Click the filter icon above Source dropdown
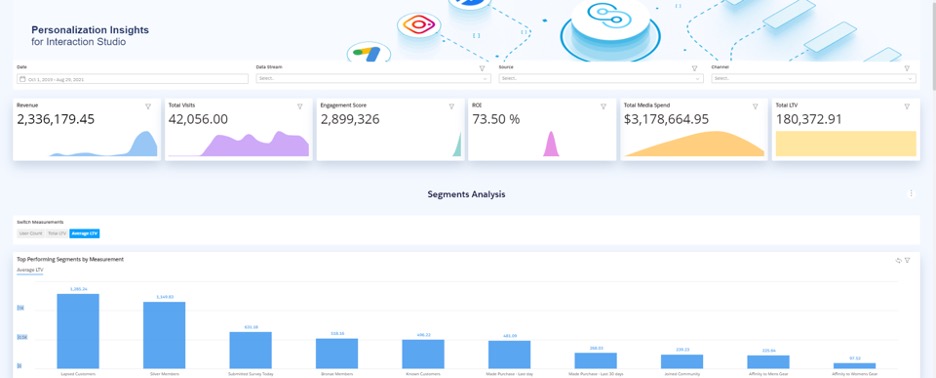Screen dimensions: 936x378 coord(694,68)
